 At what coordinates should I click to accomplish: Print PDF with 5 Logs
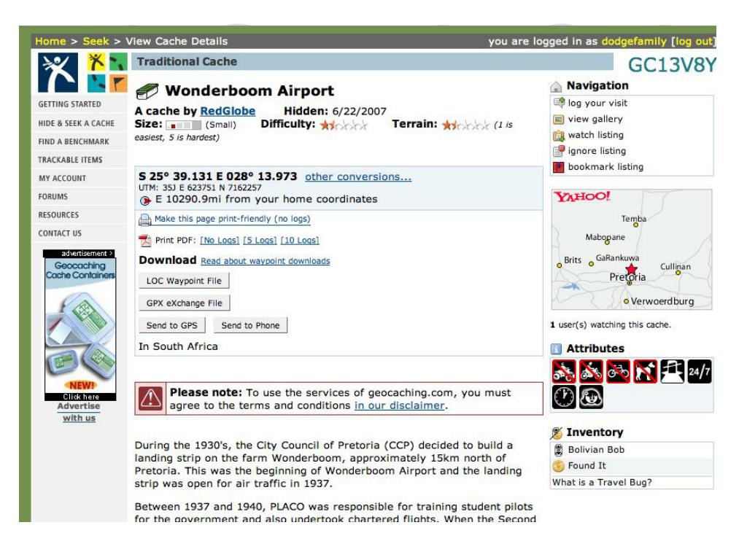point(260,241)
